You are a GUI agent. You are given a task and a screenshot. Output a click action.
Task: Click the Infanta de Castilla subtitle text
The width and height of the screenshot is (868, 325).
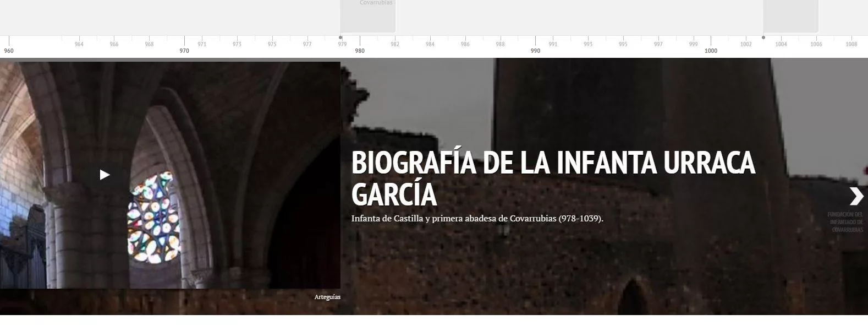[x=477, y=219]
